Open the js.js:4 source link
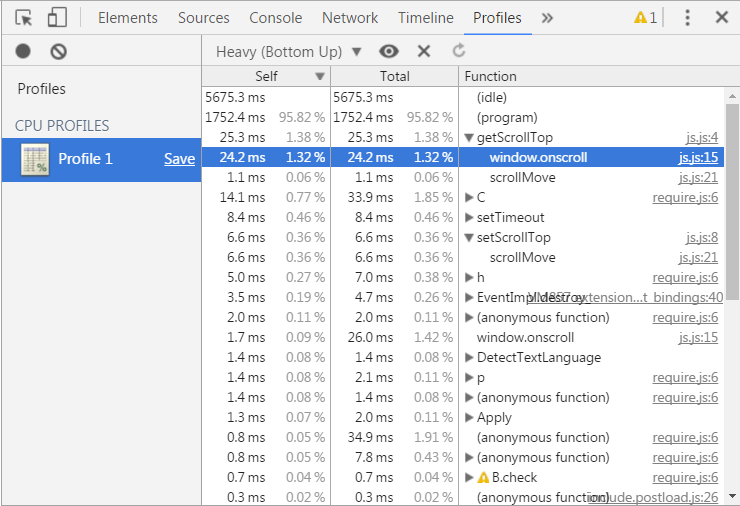 701,137
